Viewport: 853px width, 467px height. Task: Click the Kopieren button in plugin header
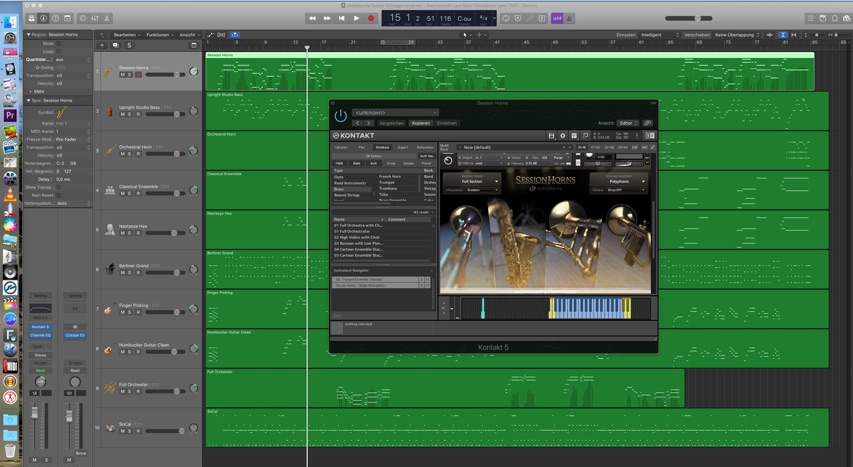420,123
